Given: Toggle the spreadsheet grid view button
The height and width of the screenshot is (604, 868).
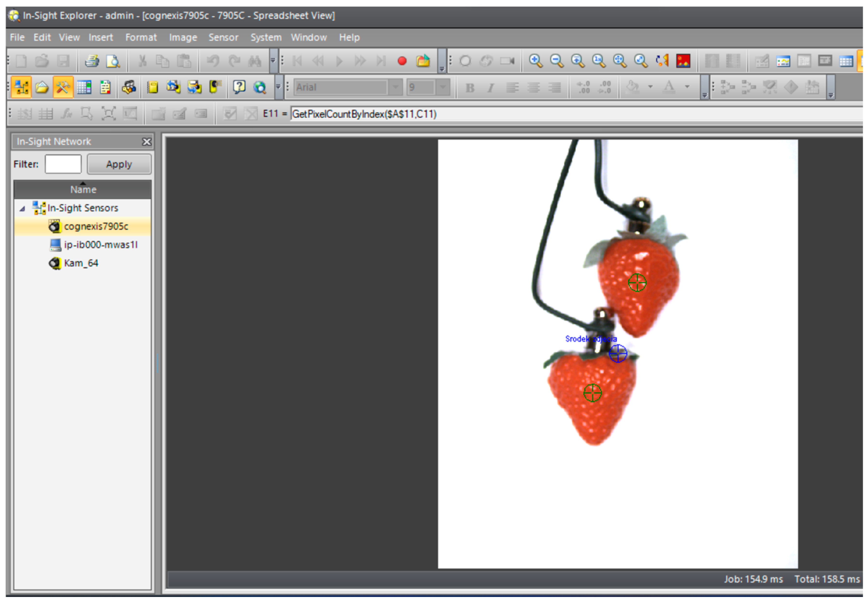Looking at the screenshot, I should (84, 87).
